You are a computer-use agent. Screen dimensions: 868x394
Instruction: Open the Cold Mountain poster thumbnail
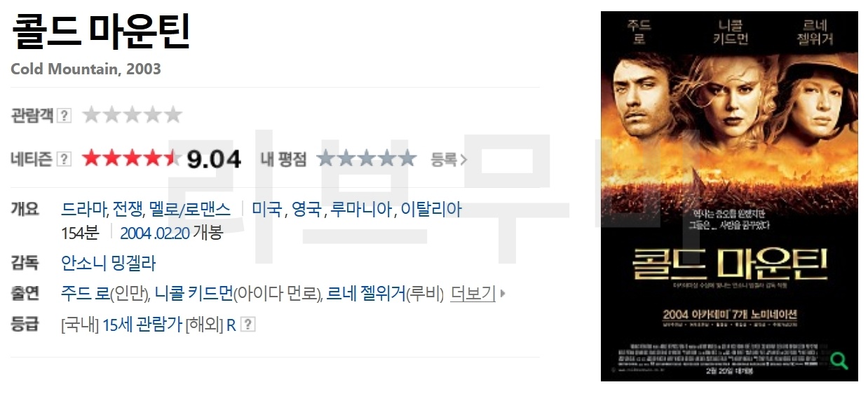tap(729, 196)
